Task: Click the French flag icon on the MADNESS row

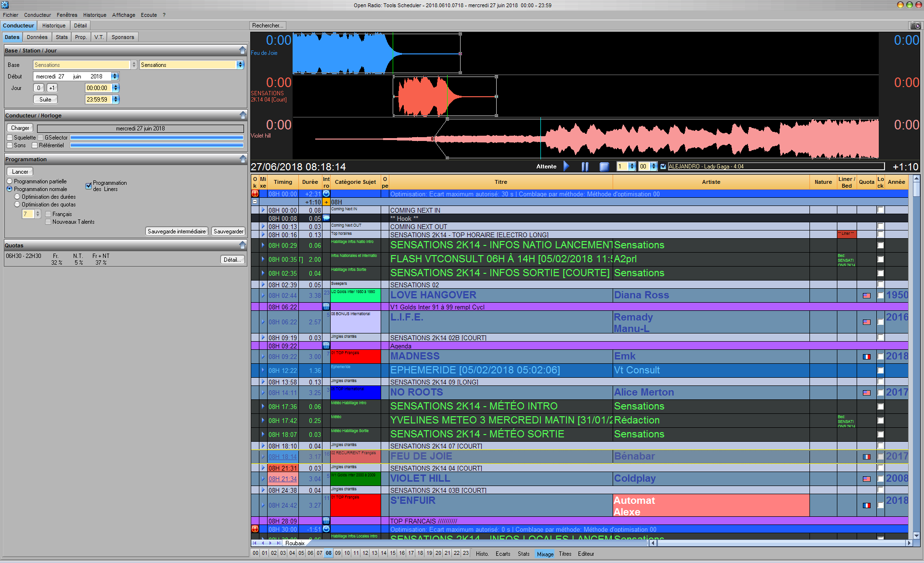Action: (x=867, y=357)
